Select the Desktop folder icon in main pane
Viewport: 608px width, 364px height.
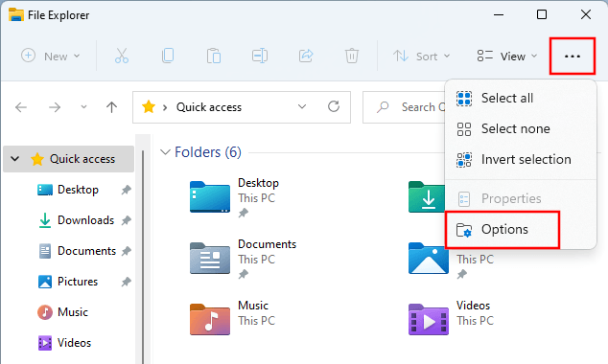click(x=210, y=196)
